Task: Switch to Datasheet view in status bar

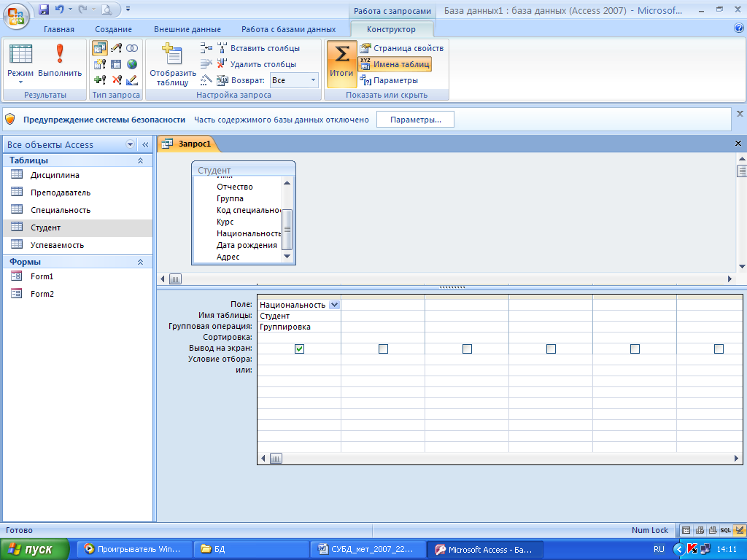Action: click(x=686, y=530)
